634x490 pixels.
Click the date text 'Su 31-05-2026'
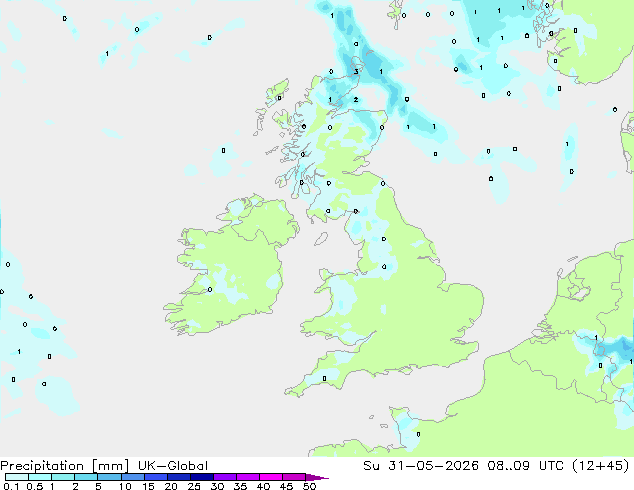421,466
